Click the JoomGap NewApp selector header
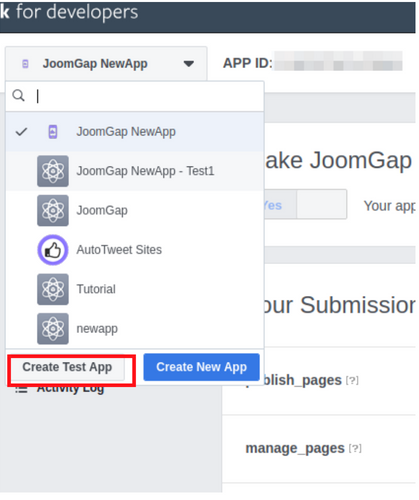The width and height of the screenshot is (419, 500). [x=106, y=63]
